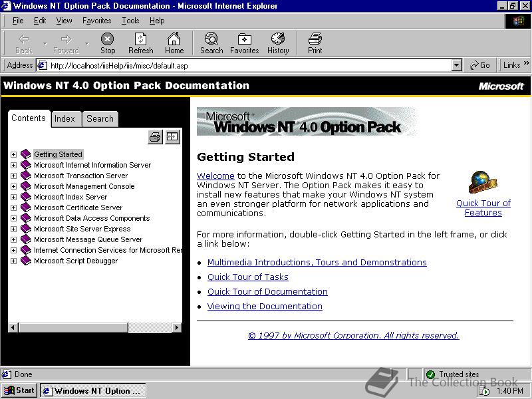Open the View menu
Screen dimensions: 532x399
click(x=64, y=21)
